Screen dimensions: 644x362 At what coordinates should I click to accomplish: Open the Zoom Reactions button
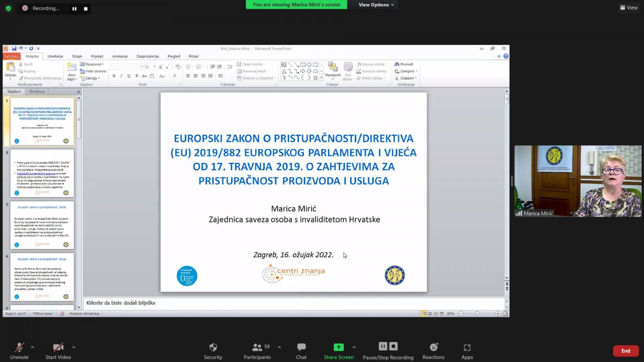433,351
